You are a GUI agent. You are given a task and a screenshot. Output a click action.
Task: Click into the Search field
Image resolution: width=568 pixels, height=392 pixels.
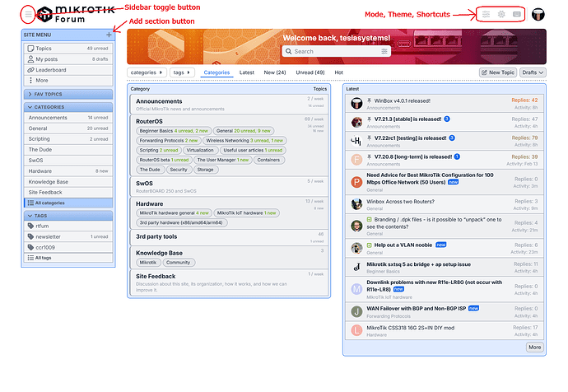[336, 51]
